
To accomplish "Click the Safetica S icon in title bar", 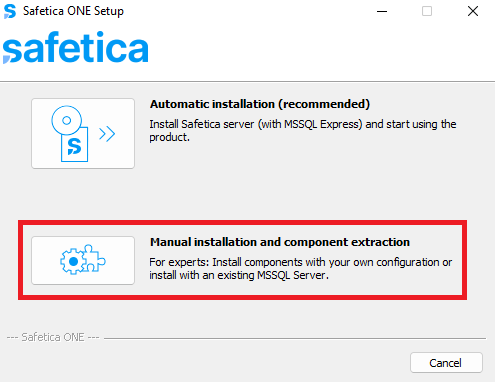I will [10, 11].
